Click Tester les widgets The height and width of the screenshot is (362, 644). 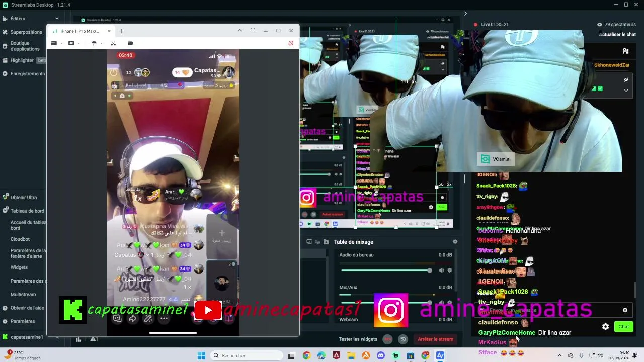tap(358, 339)
